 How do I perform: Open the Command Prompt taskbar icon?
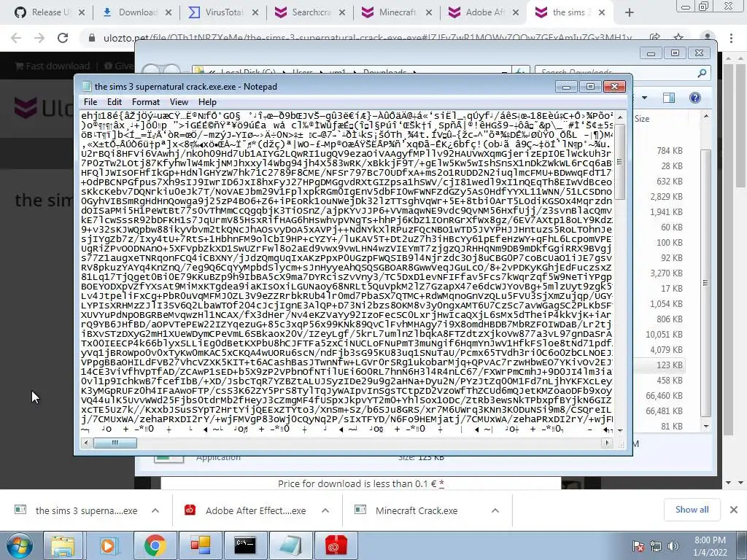(245, 545)
